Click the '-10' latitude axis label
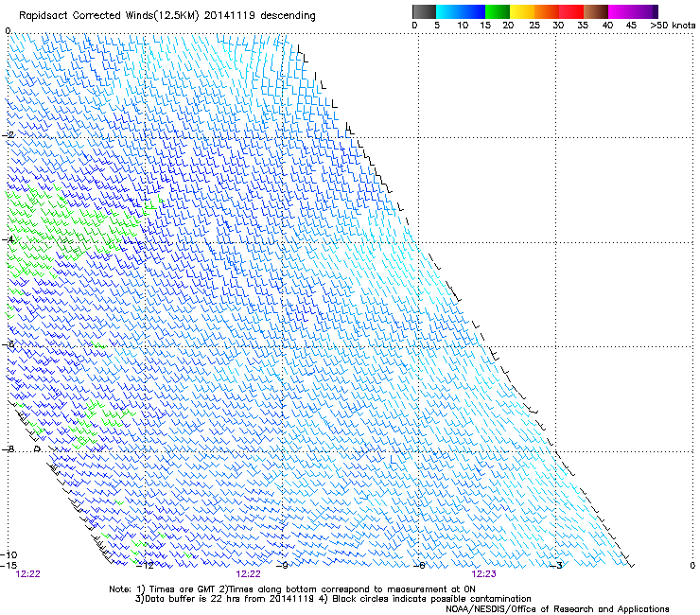 point(9,554)
